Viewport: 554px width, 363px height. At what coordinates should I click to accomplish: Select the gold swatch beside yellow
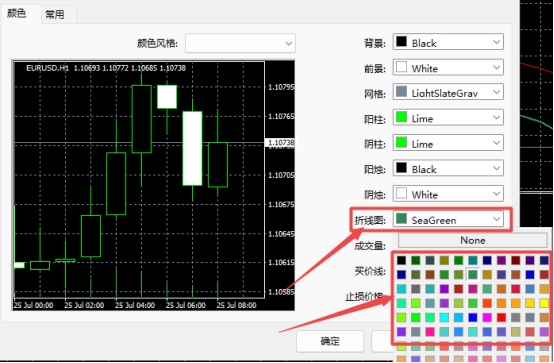pyautogui.click(x=530, y=303)
